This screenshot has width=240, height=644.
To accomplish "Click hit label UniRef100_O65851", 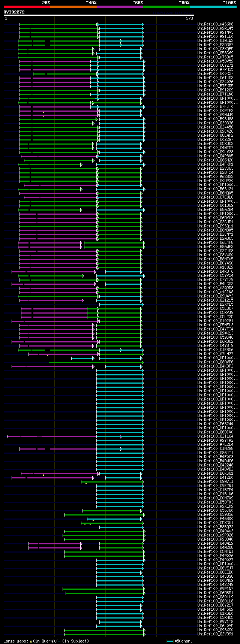I will (x=215, y=593).
